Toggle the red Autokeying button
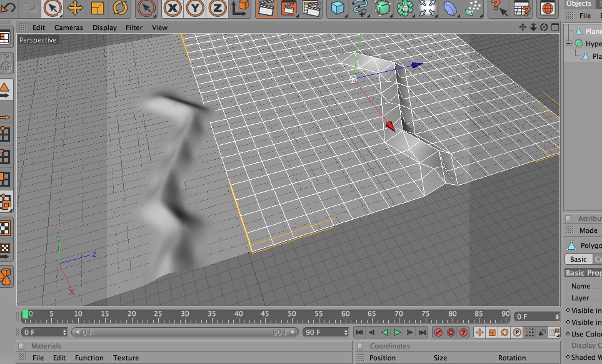Image resolution: width=602 pixels, height=364 pixels. point(451,333)
